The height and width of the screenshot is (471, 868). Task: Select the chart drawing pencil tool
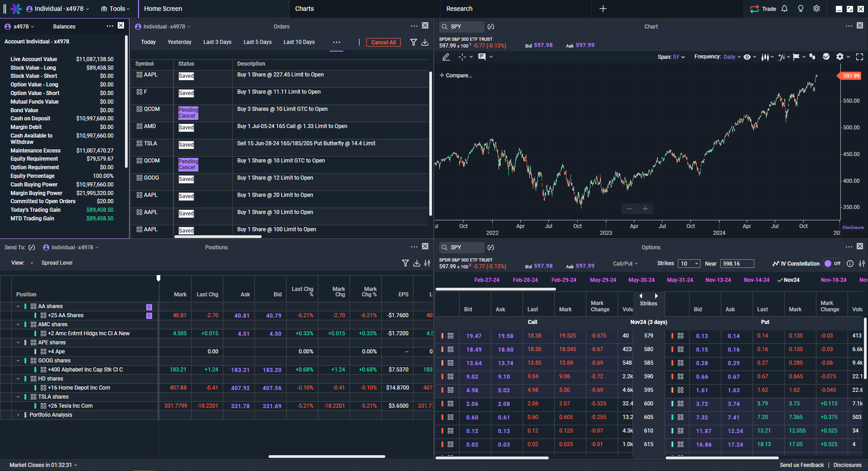click(446, 57)
